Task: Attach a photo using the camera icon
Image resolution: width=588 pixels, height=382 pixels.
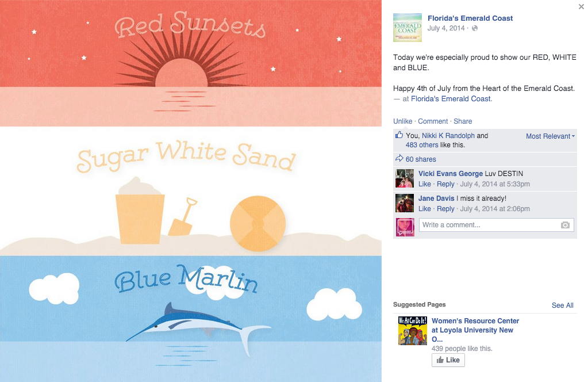Action: (x=565, y=225)
